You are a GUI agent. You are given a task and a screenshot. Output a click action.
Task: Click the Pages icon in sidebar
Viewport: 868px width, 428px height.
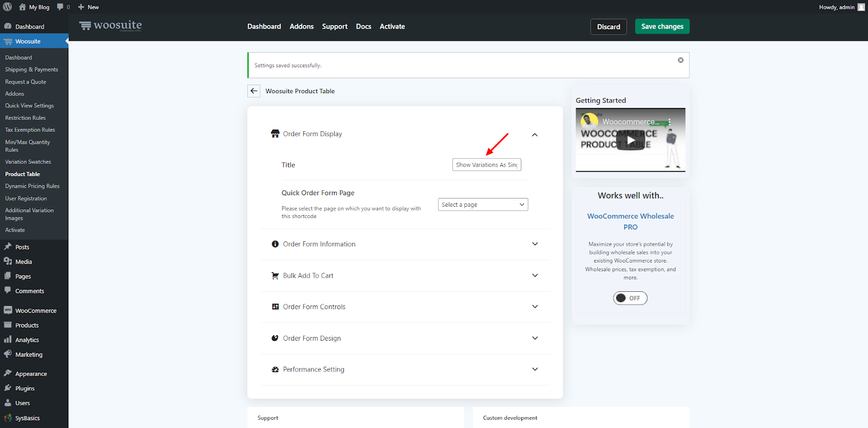coord(8,276)
